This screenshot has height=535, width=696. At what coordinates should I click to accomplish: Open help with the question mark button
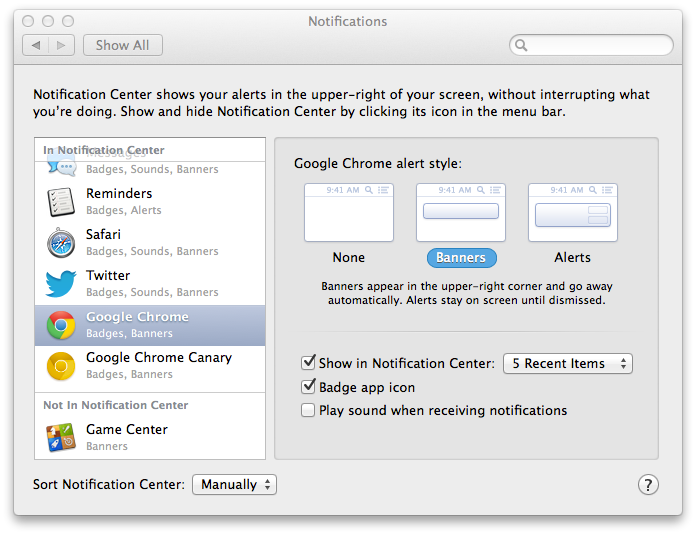(648, 484)
